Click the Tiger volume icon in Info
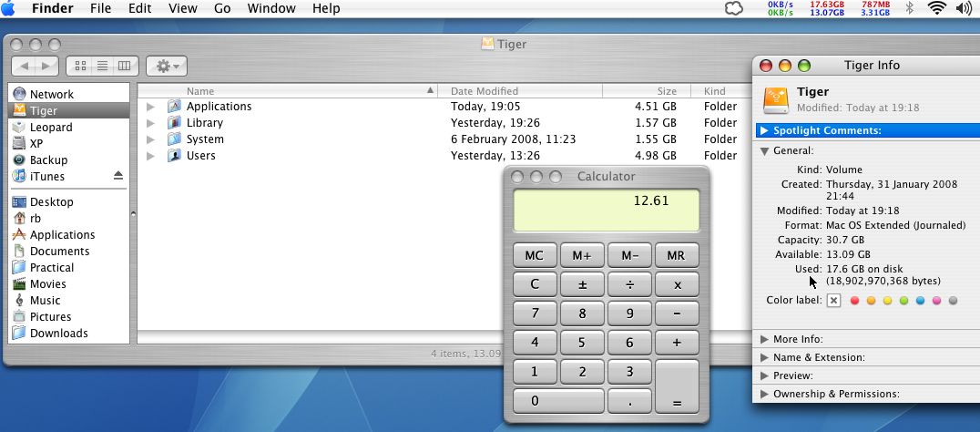This screenshot has height=432, width=980. (776, 100)
